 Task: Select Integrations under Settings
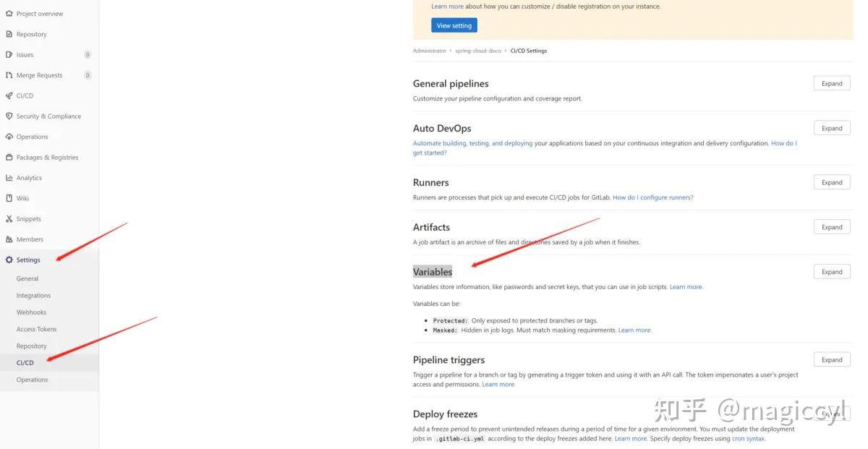[x=34, y=296]
